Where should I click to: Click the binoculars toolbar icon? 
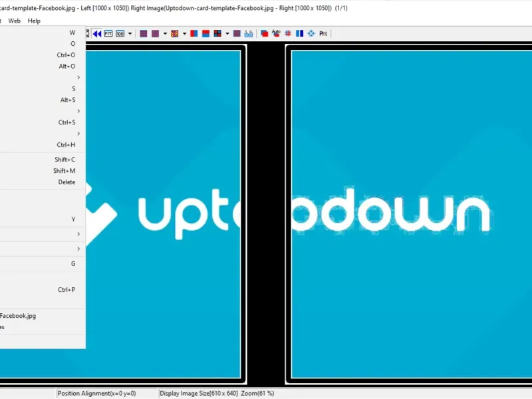tap(249, 34)
